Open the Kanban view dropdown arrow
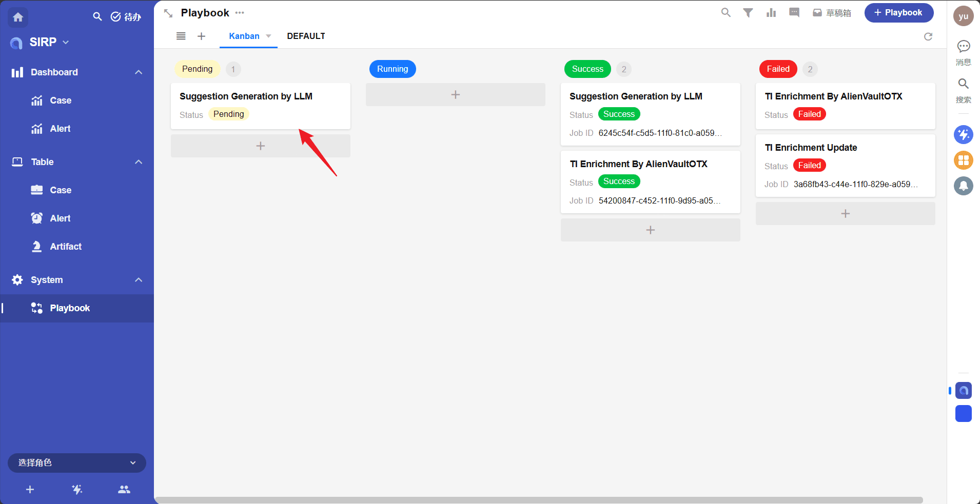 point(268,36)
